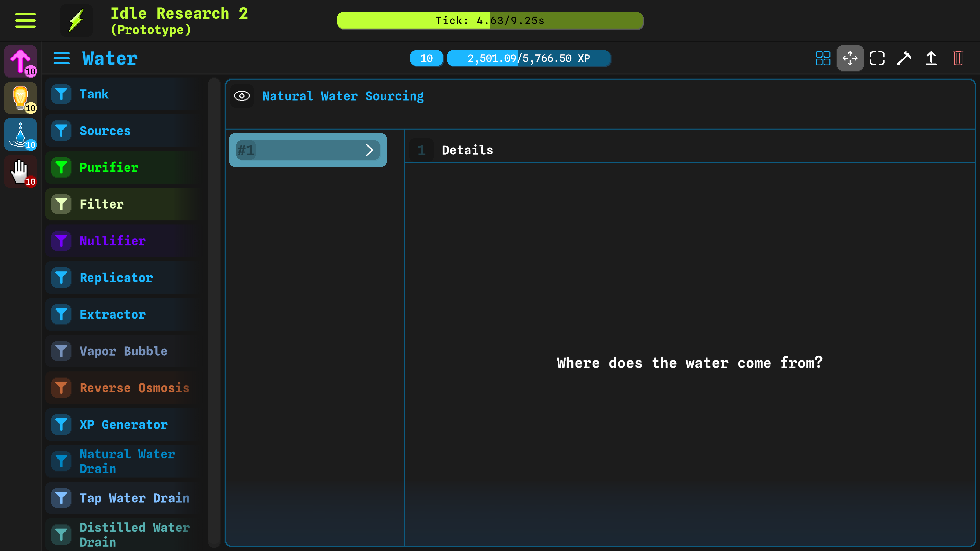Open the Water panel list menu
This screenshot has width=980, height=551.
(62, 59)
